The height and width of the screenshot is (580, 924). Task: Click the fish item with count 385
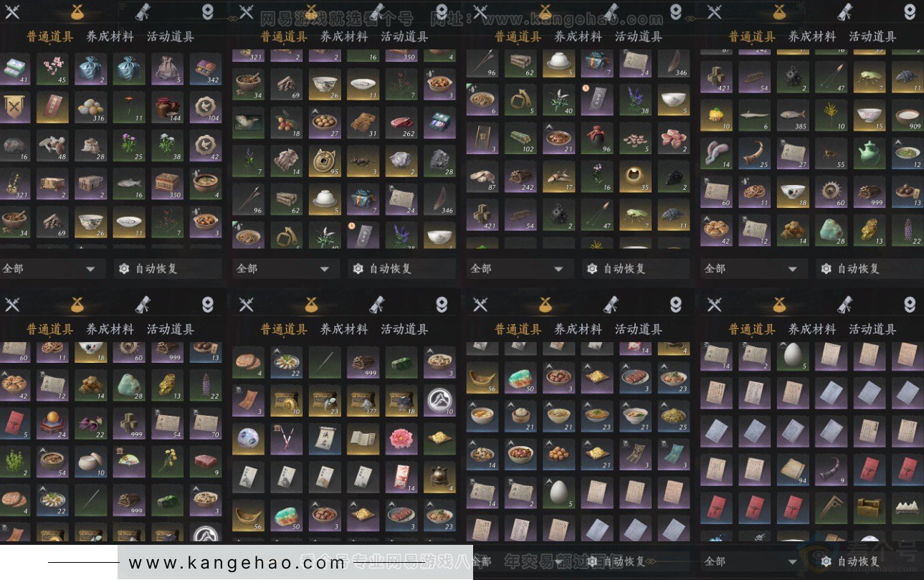(794, 115)
